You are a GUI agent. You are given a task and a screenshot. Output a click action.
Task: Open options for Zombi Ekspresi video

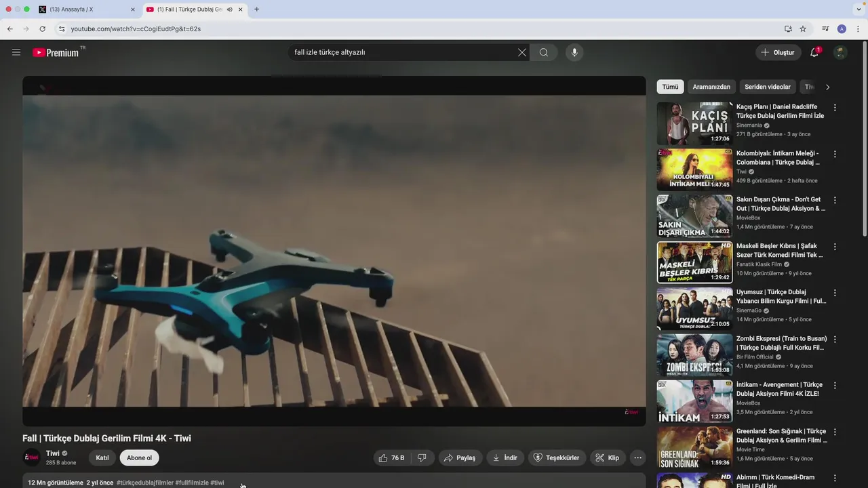pos(835,340)
